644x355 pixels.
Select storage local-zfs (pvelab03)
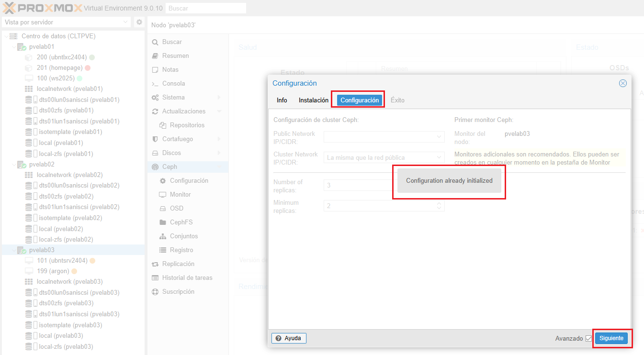[x=66, y=346]
